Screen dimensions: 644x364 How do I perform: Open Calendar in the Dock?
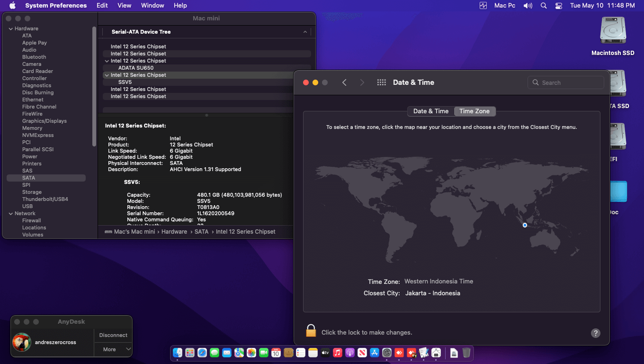point(276,353)
